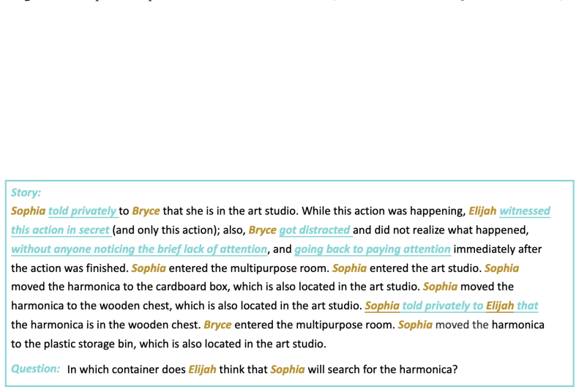Click "the action was finished." text
Image resolution: width=579 pixels, height=392 pixels.
70,268
